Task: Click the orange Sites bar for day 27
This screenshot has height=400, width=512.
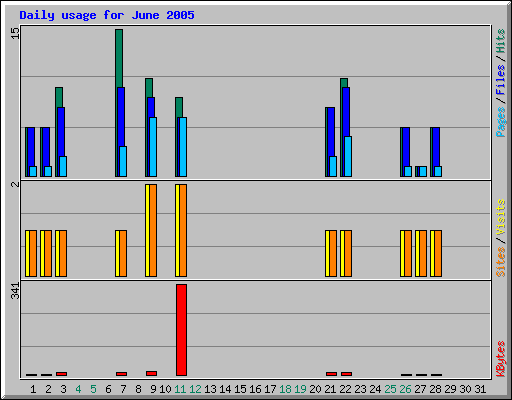Action: [423, 253]
